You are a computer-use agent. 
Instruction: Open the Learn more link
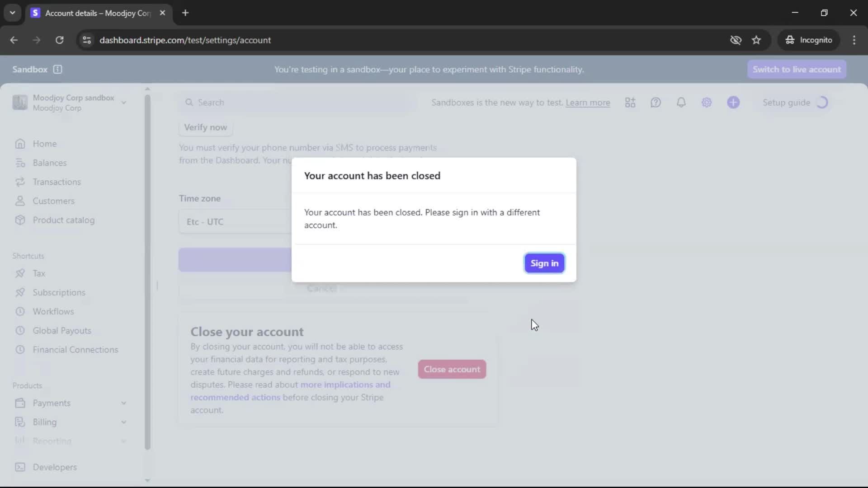click(588, 103)
